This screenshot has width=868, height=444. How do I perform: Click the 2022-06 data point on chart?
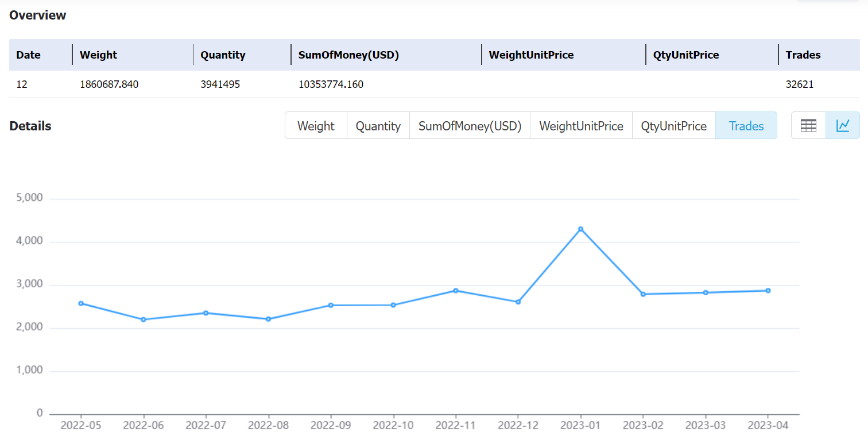tap(144, 319)
